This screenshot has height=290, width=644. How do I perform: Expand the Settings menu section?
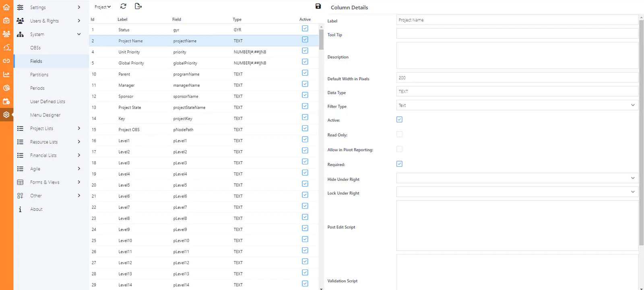coord(51,7)
